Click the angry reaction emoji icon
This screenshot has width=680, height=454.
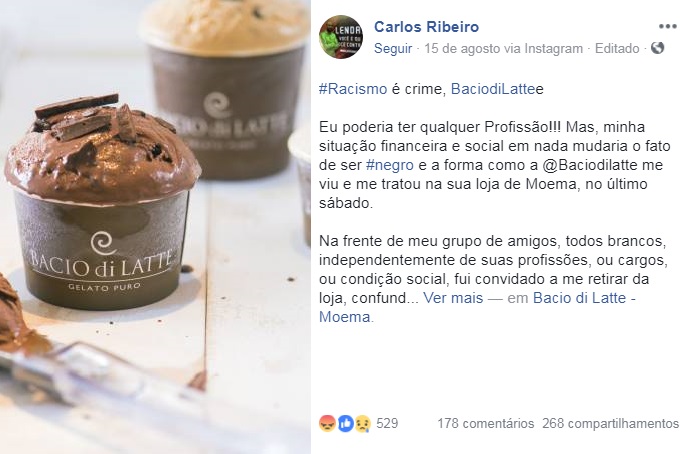(x=327, y=423)
